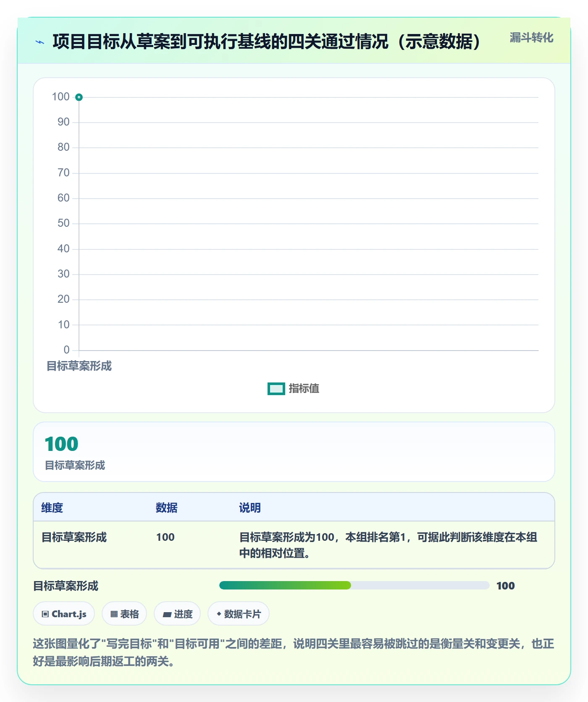Click the 说明 column header
The image size is (588, 702).
click(250, 508)
